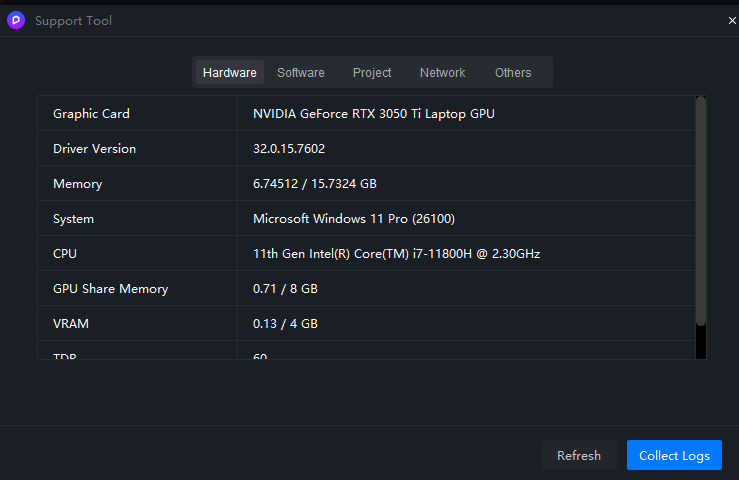This screenshot has width=739, height=480.
Task: Select the Project tab
Action: click(372, 73)
